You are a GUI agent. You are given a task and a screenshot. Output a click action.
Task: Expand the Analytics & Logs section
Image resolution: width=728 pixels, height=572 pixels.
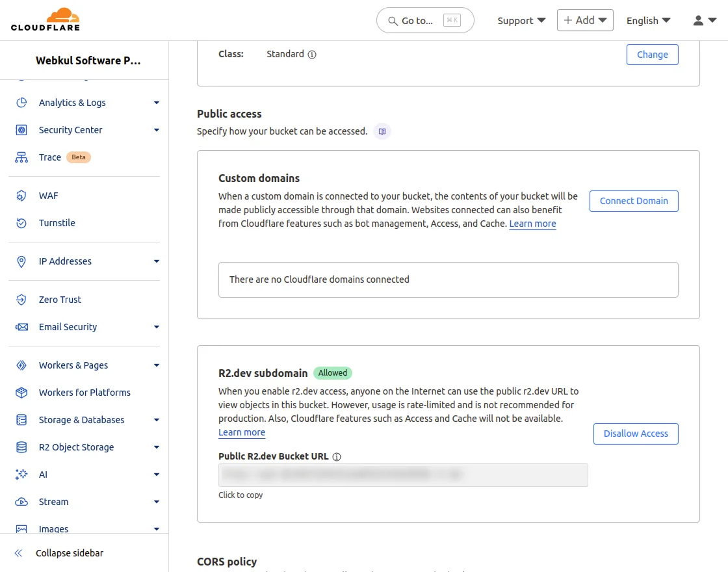click(157, 103)
